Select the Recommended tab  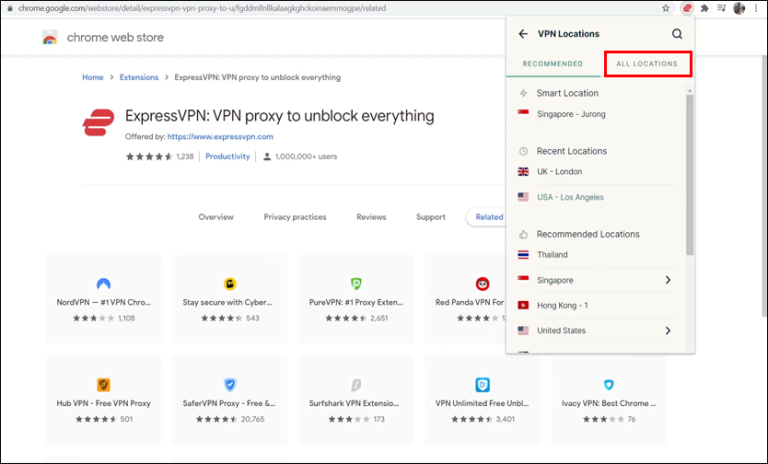click(x=551, y=64)
